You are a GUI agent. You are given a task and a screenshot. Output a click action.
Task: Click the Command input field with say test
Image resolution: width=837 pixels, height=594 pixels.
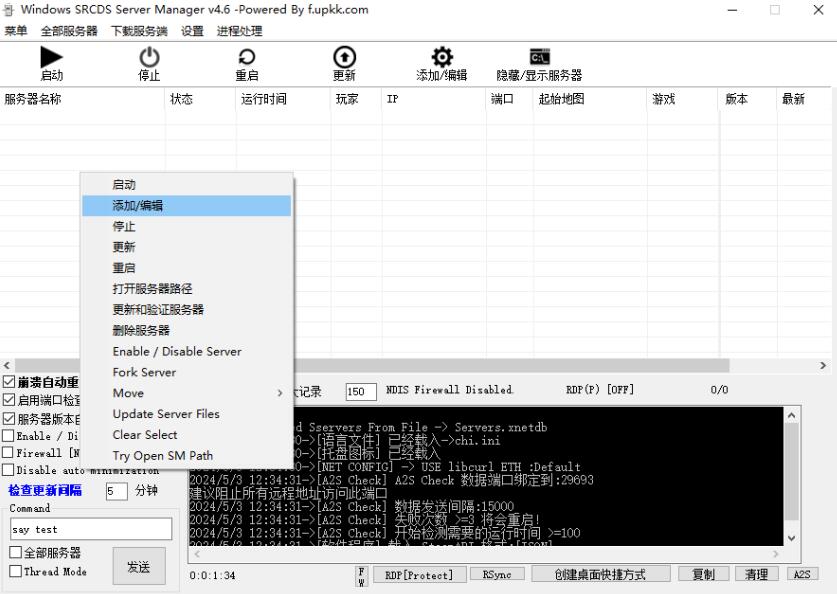coord(91,529)
